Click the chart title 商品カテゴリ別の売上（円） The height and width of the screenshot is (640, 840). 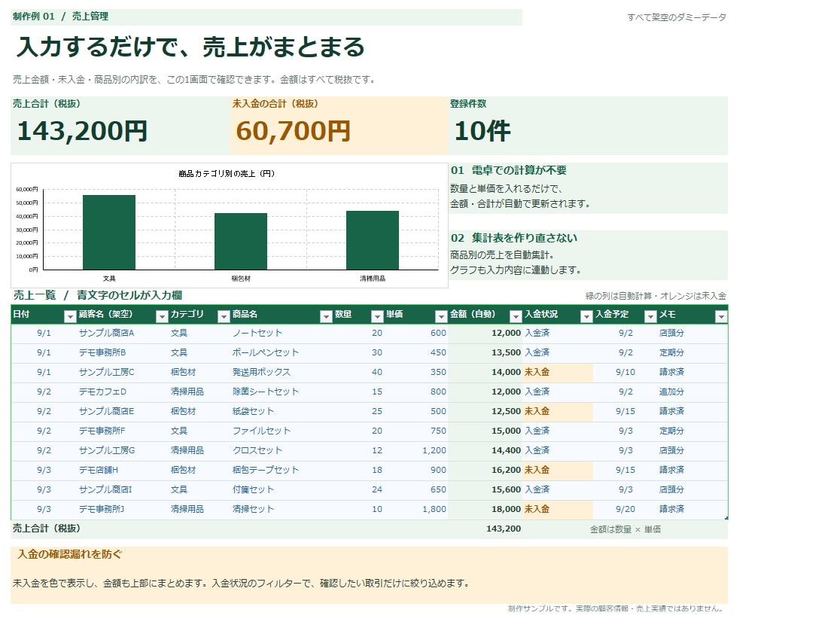(227, 174)
